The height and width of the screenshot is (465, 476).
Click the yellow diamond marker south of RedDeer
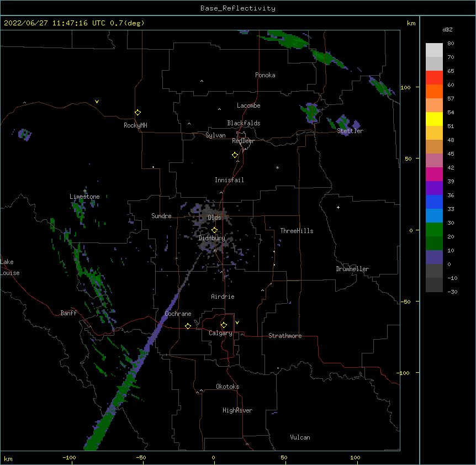click(235, 155)
